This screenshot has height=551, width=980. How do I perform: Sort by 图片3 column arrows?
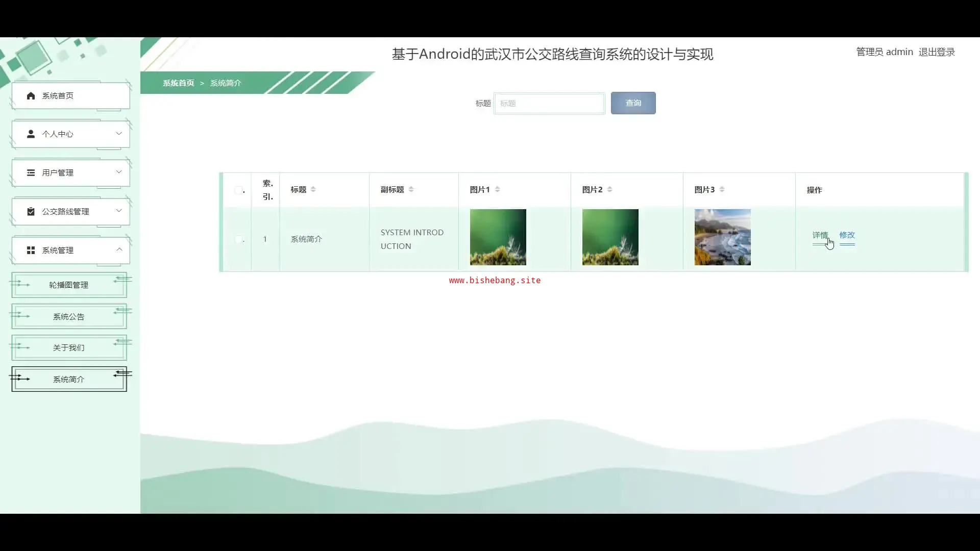722,189
